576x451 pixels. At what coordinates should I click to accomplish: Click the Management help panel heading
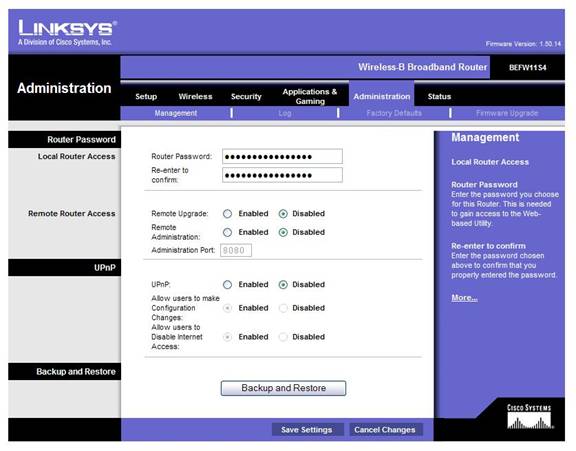point(485,137)
